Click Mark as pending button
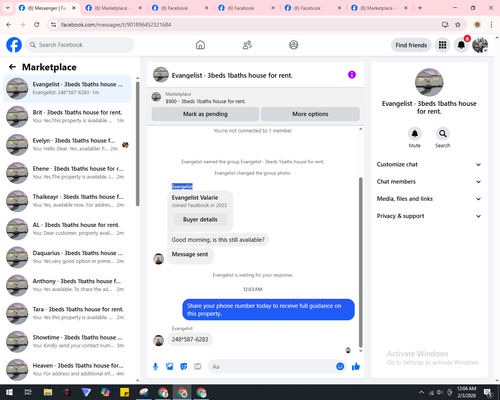 point(205,114)
